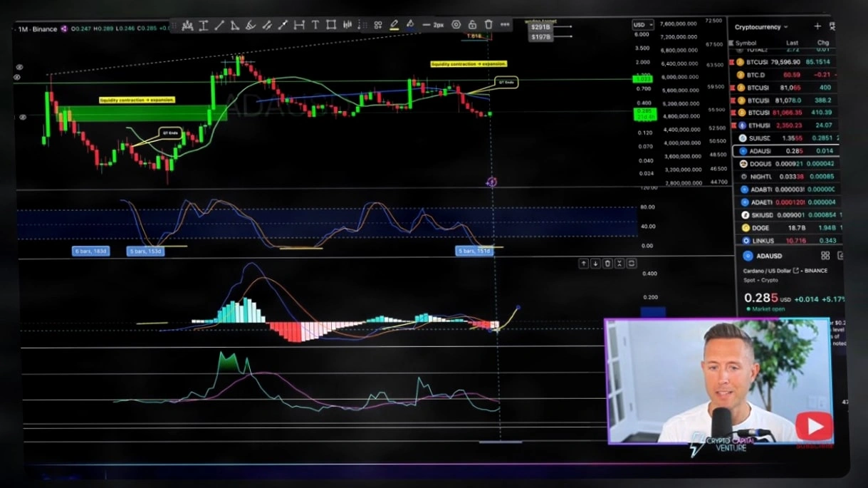Delete the indicator pane
This screenshot has height=488, width=868.
pos(607,264)
